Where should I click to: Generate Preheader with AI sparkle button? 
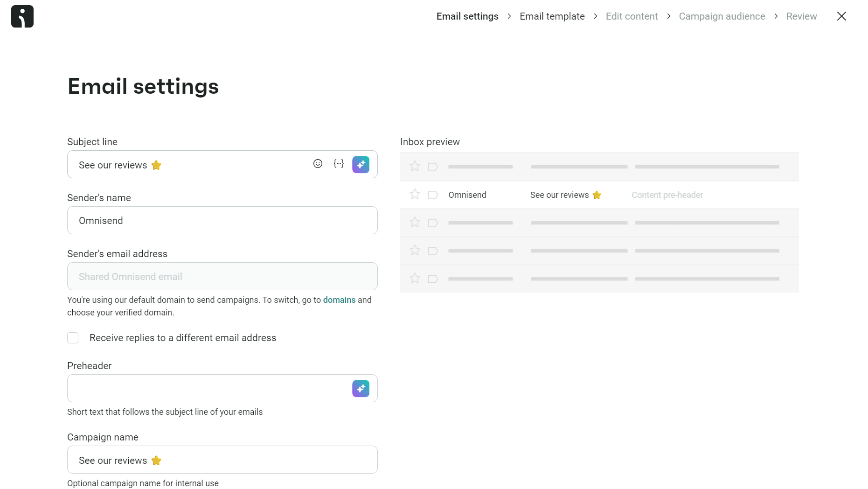[361, 388]
